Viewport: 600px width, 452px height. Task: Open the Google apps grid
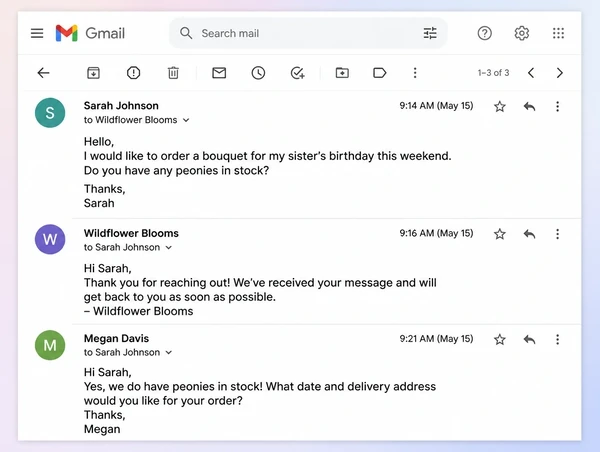pos(558,33)
